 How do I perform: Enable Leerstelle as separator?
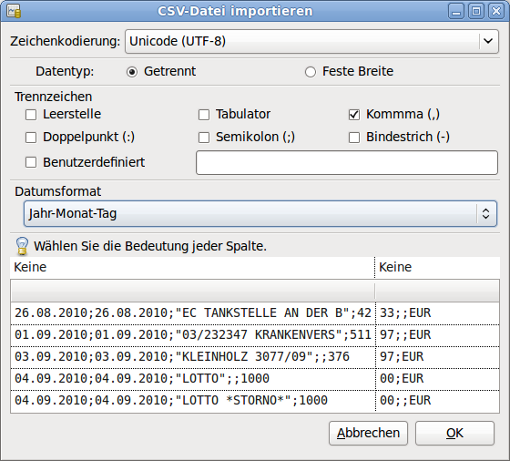[x=31, y=115]
